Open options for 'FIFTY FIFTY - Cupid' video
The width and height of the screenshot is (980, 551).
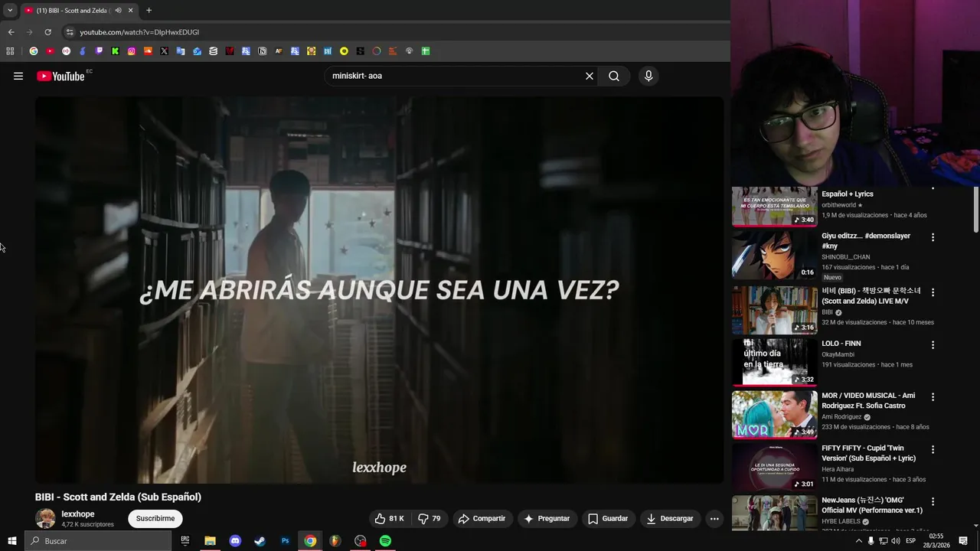[933, 449]
